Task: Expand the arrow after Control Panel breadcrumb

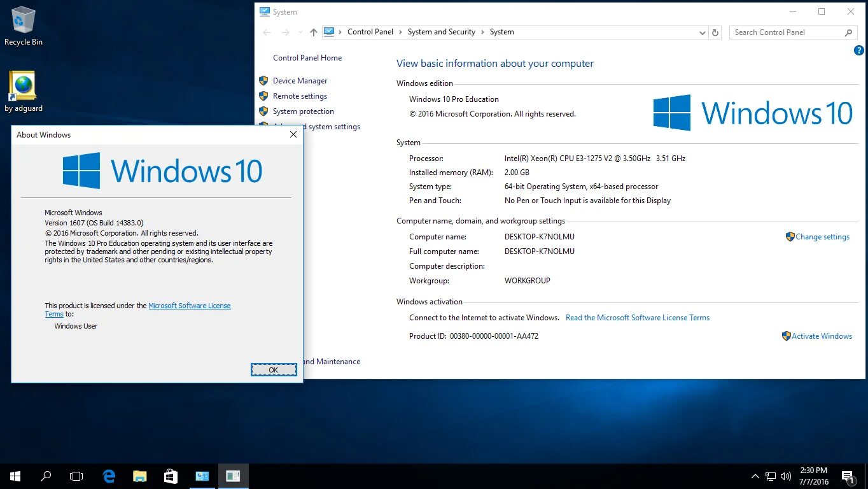Action: (401, 32)
